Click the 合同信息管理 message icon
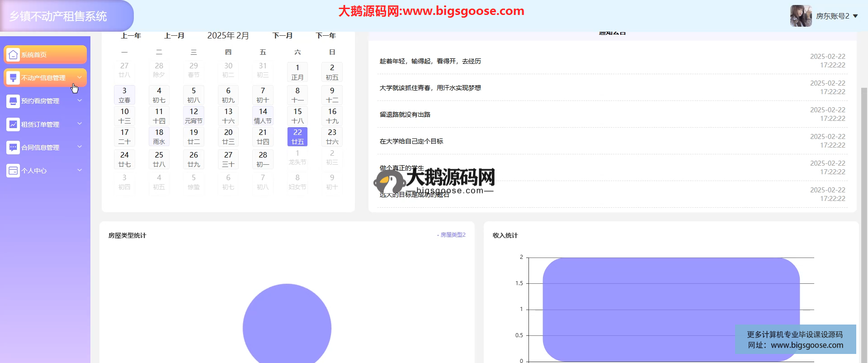 (x=13, y=147)
